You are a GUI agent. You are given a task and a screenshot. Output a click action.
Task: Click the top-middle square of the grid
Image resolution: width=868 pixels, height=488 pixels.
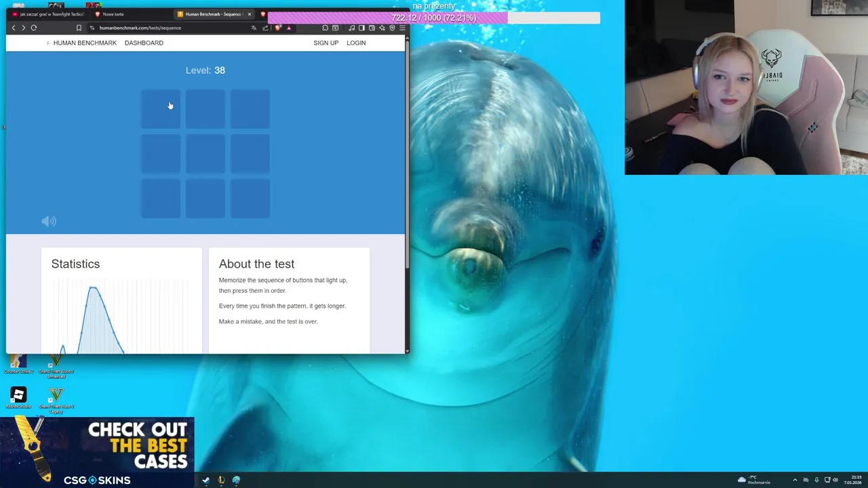pyautogui.click(x=205, y=108)
